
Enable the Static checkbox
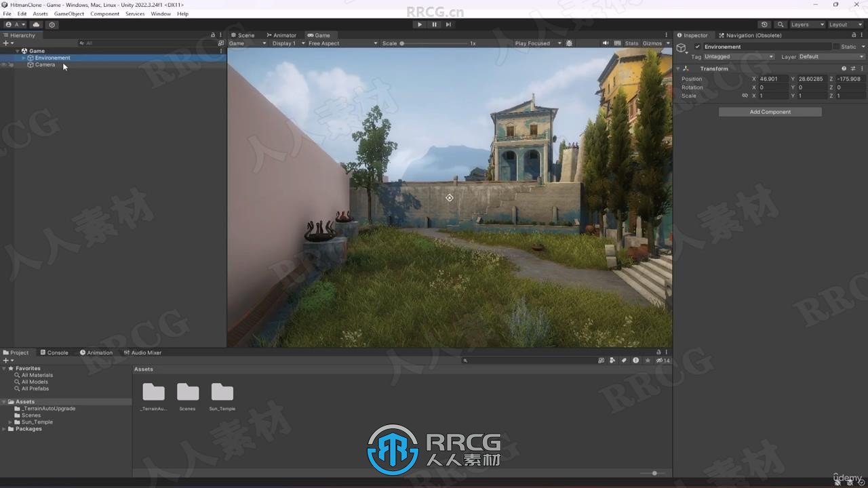click(x=835, y=47)
